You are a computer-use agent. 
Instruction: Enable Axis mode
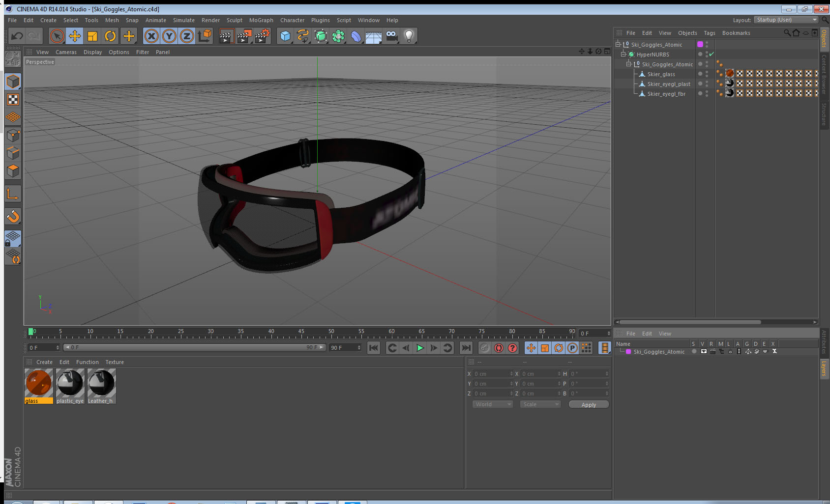click(13, 194)
